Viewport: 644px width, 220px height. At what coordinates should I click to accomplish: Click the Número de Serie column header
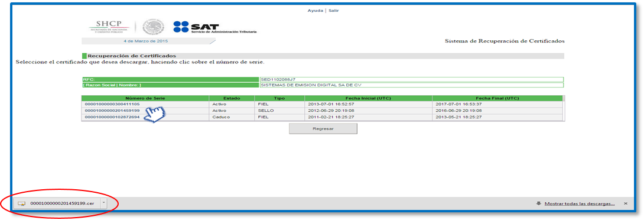point(145,98)
